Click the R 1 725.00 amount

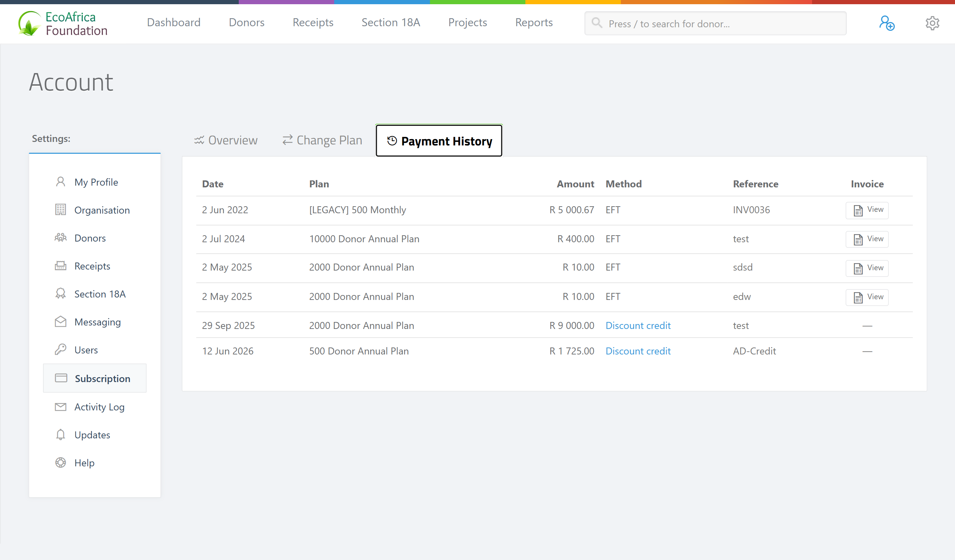pos(572,351)
